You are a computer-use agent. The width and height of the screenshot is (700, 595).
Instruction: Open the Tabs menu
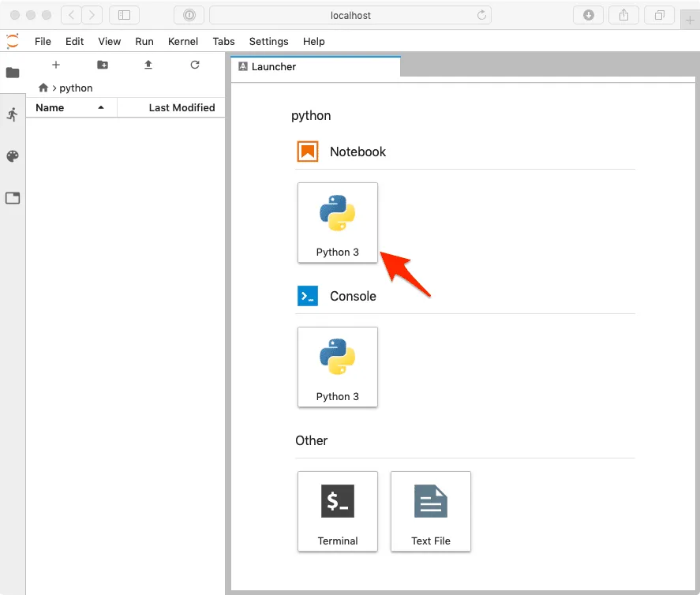[223, 42]
